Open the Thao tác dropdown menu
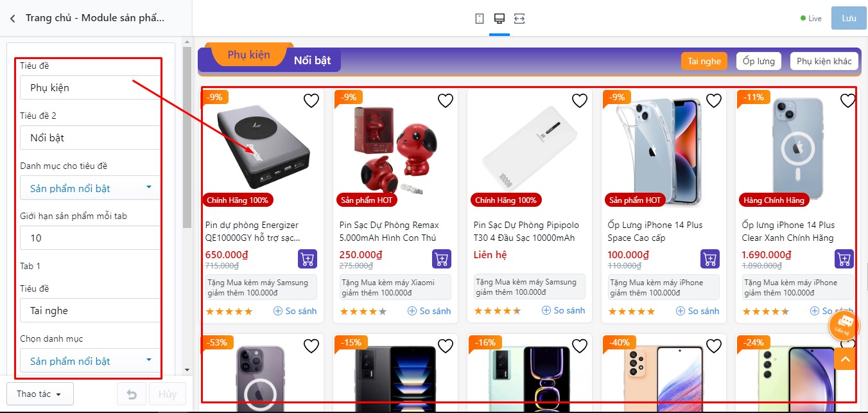 pyautogui.click(x=40, y=394)
